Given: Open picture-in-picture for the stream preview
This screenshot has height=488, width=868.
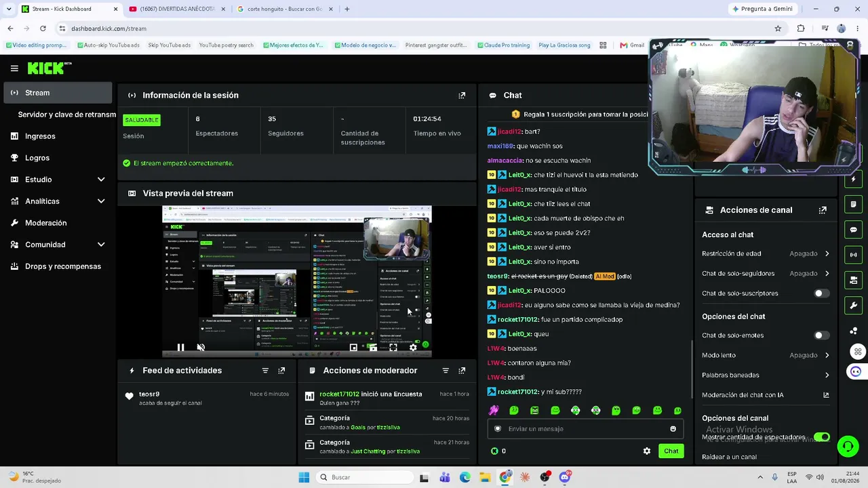Looking at the screenshot, I should [x=353, y=348].
